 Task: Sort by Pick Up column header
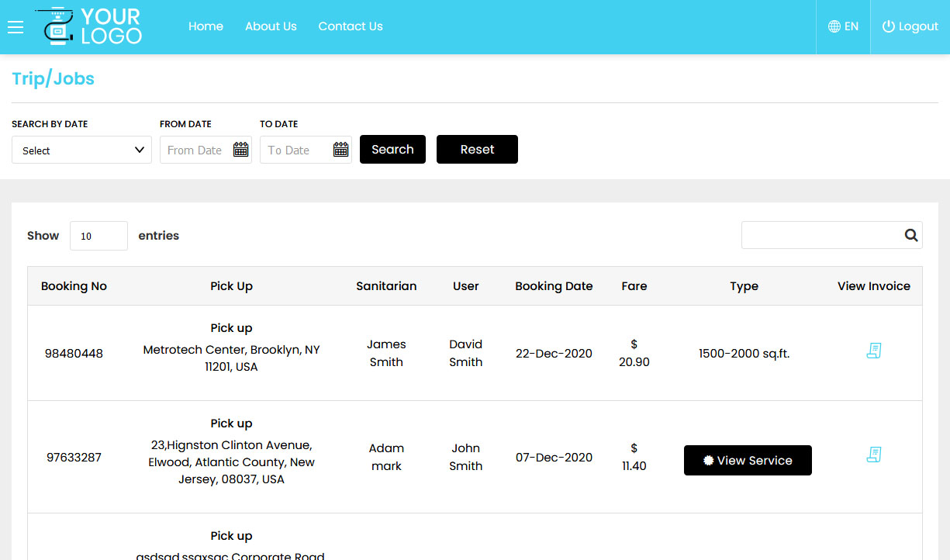click(x=231, y=286)
